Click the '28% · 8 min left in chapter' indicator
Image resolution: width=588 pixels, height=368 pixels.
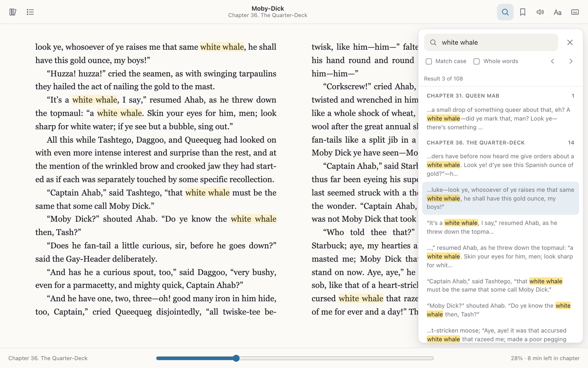[545, 358]
